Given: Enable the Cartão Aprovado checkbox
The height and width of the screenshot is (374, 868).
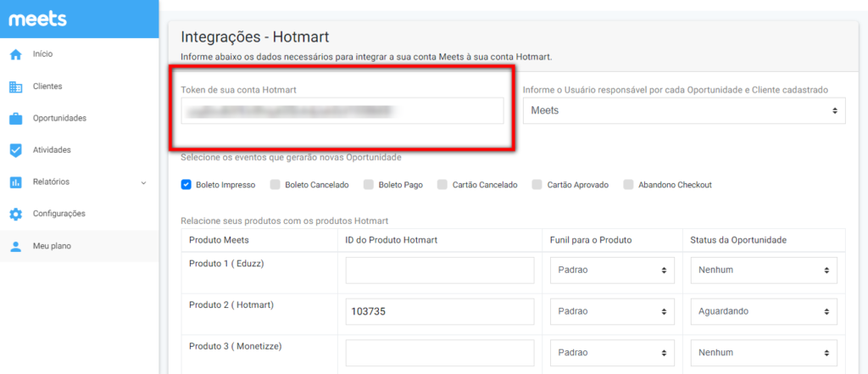Looking at the screenshot, I should point(537,185).
